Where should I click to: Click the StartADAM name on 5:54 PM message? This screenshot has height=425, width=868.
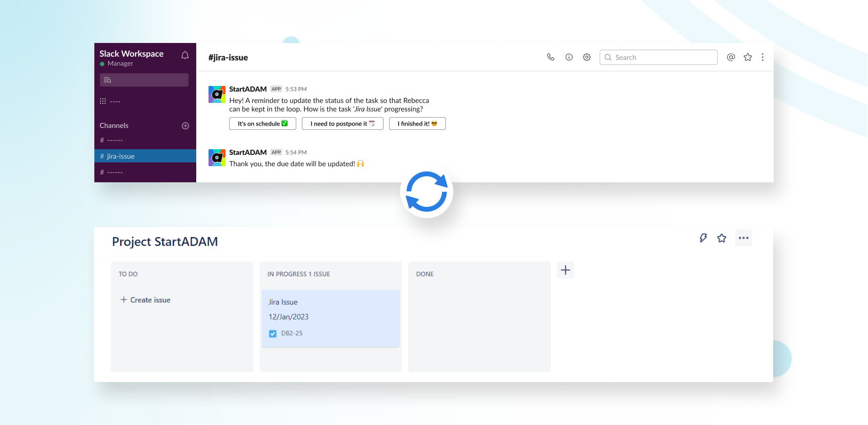(248, 152)
